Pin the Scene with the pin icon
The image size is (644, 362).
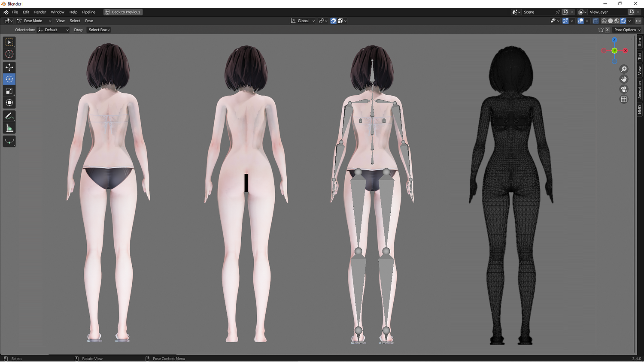click(558, 12)
